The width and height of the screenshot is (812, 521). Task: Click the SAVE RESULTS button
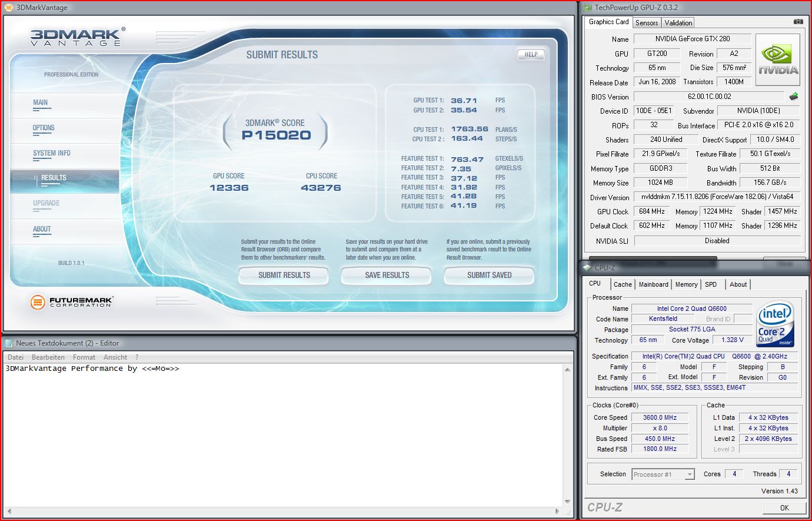[387, 275]
